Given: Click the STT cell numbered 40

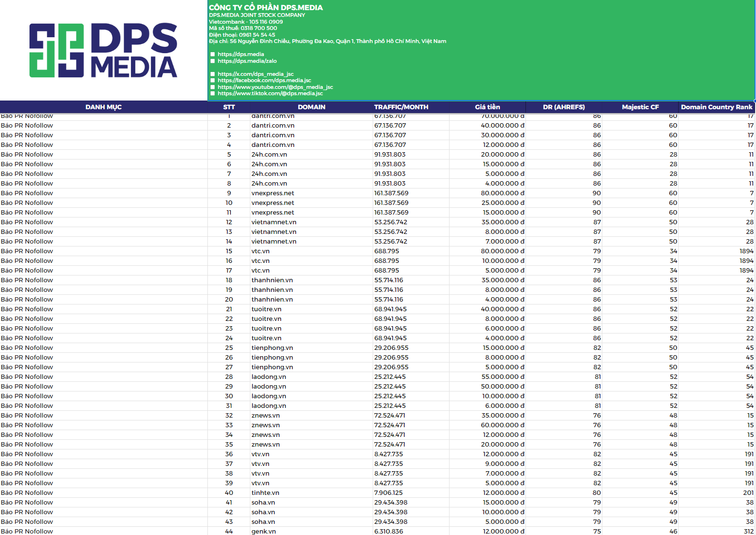Looking at the screenshot, I should coord(229,493).
